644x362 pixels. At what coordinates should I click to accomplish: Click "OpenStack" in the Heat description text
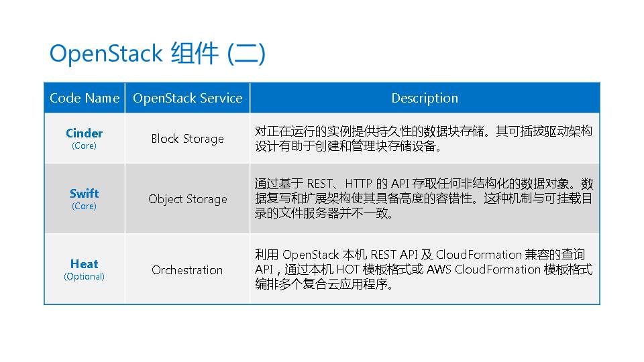coord(311,255)
